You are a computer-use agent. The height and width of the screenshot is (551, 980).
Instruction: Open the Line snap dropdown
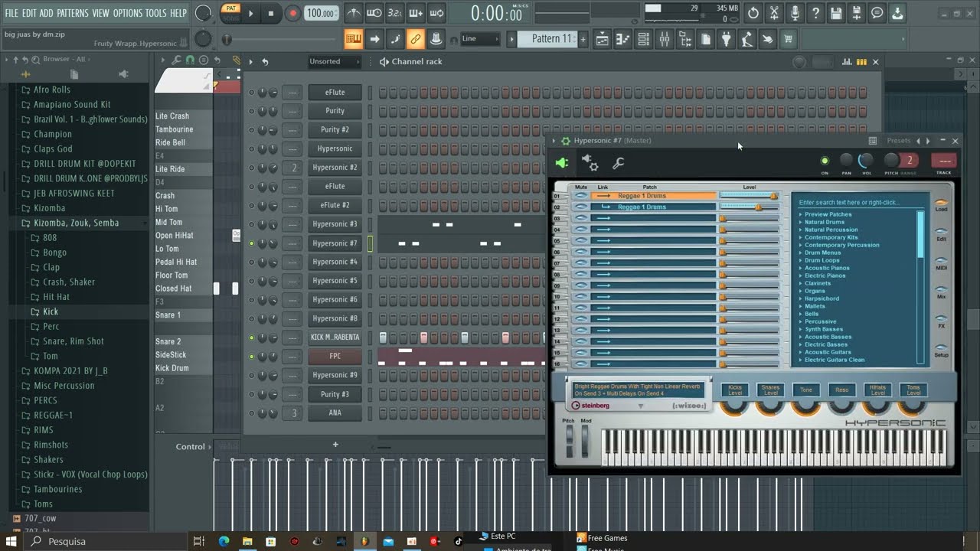(x=482, y=38)
